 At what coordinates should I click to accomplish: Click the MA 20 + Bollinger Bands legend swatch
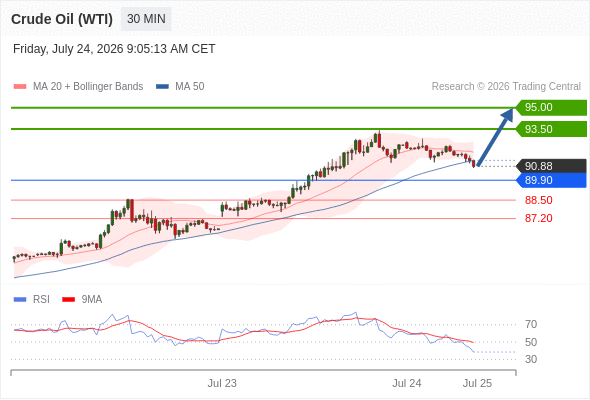tap(20, 87)
